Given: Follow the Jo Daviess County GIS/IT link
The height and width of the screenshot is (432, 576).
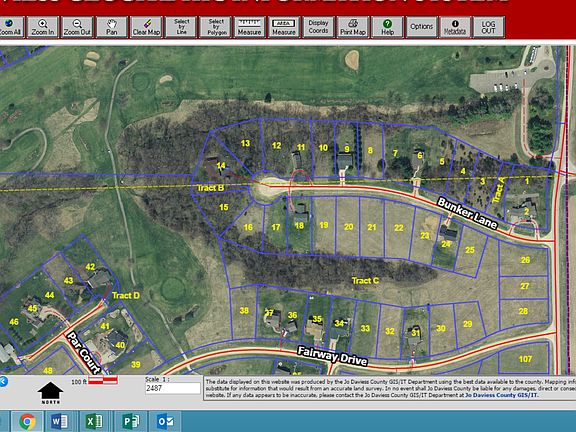Looking at the screenshot, I should pos(501,395).
